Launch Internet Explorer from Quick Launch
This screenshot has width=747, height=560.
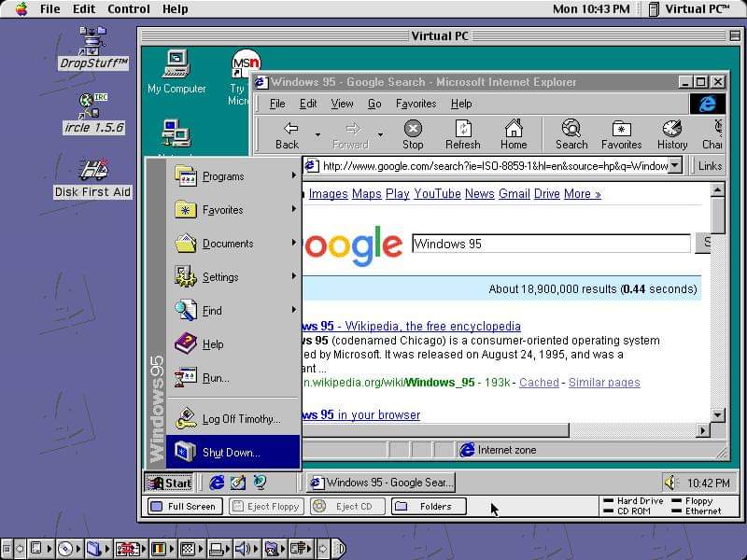click(217, 483)
